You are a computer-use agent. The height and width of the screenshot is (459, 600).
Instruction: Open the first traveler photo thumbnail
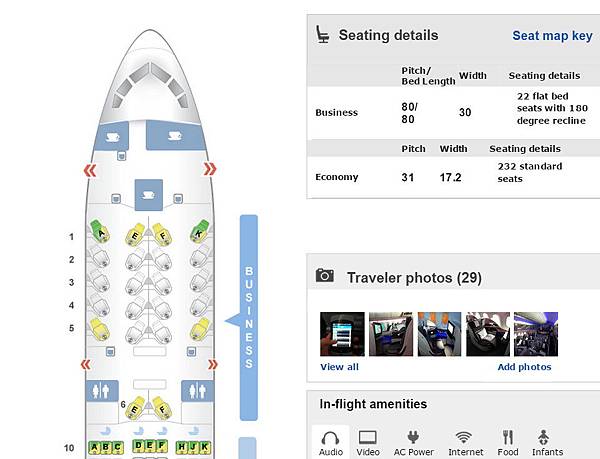coord(341,334)
